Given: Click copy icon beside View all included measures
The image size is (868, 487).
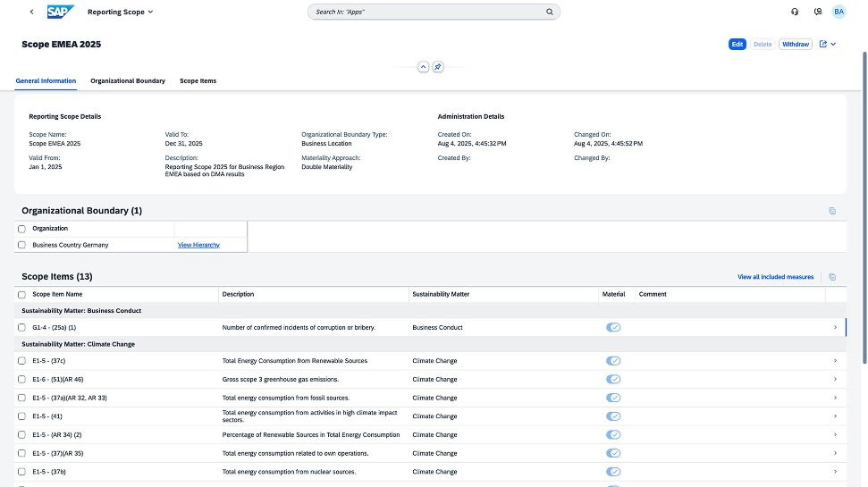Looking at the screenshot, I should click(832, 277).
